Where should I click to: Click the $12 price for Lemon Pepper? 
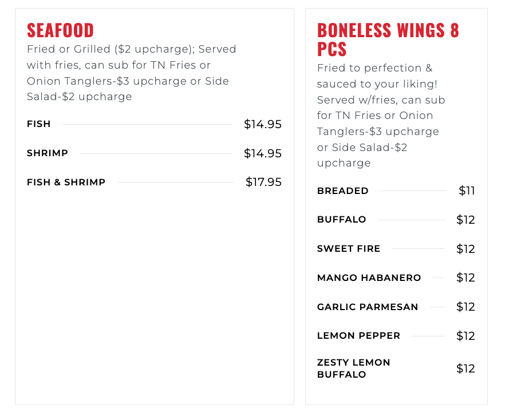click(465, 336)
